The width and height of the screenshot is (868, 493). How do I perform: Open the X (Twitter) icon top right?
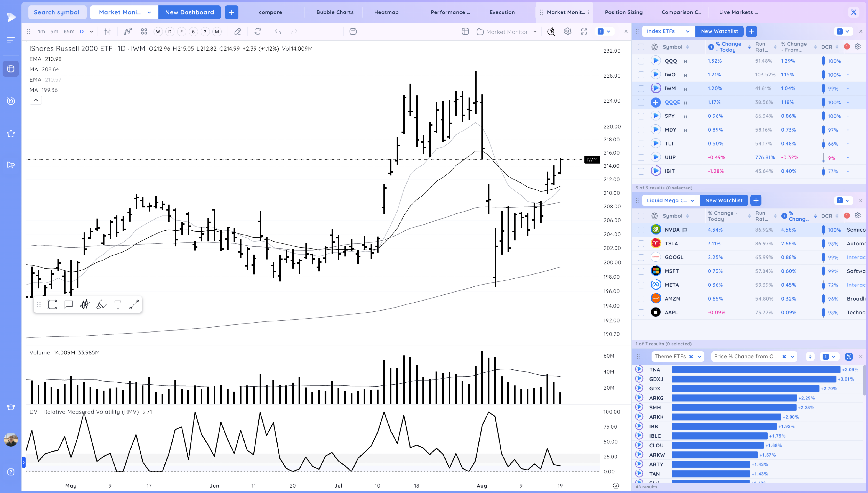pos(853,12)
